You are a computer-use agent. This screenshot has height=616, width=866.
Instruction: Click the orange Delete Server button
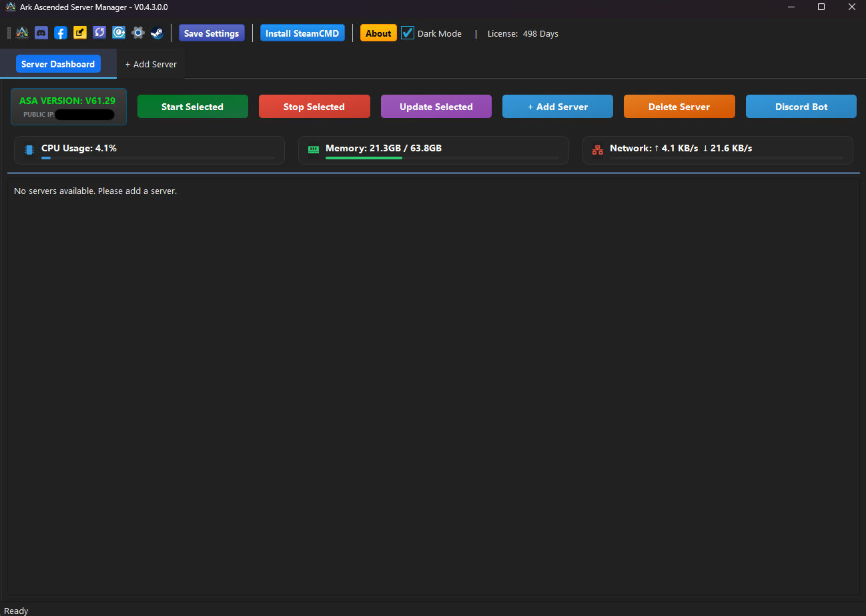point(679,107)
